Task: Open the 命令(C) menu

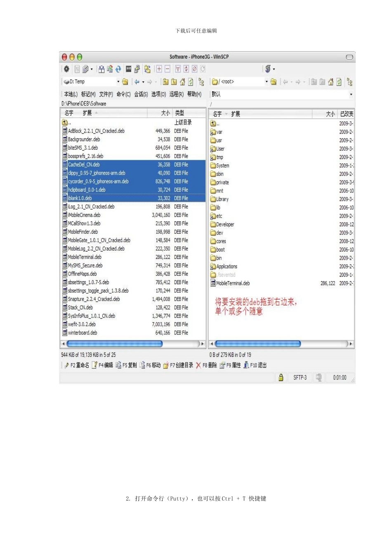Action: pos(123,94)
